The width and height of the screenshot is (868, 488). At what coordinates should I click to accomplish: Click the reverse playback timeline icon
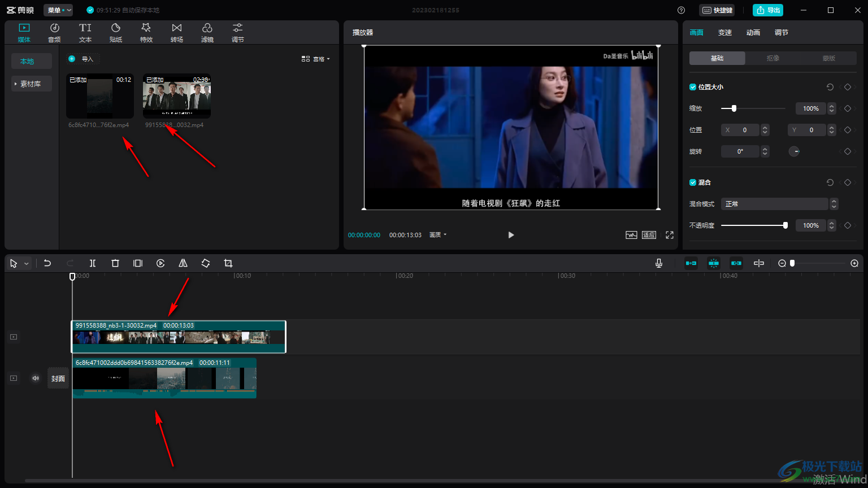160,263
